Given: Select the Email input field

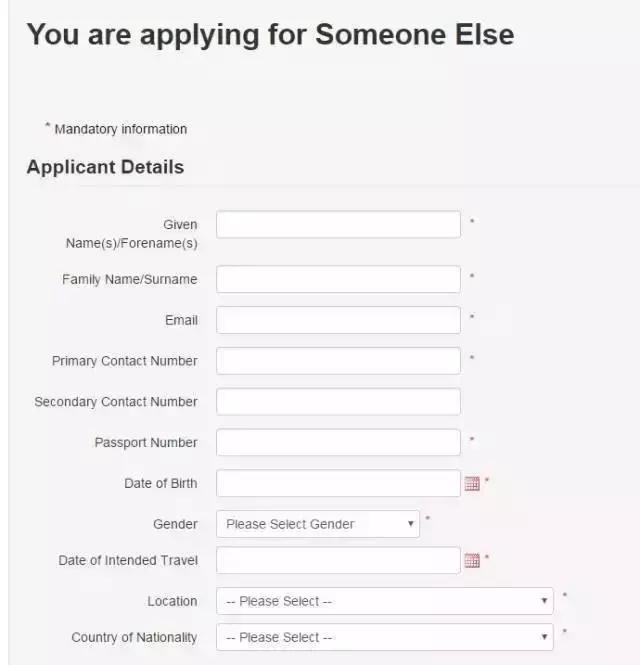Looking at the screenshot, I should point(338,320).
